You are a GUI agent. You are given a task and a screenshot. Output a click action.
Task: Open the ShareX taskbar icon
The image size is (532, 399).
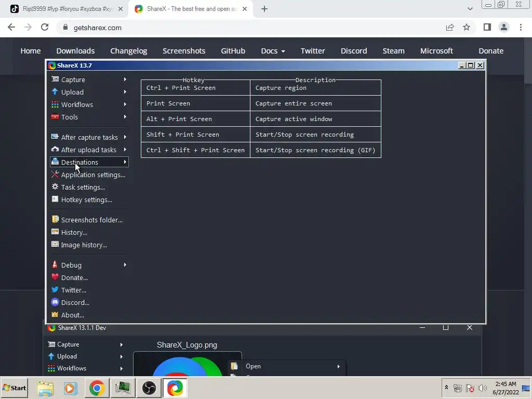click(x=175, y=388)
